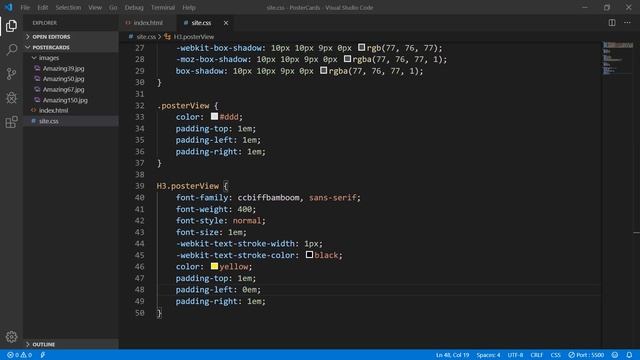640x360 pixels.
Task: Click the rgba swatch on line 29
Action: click(x=323, y=71)
